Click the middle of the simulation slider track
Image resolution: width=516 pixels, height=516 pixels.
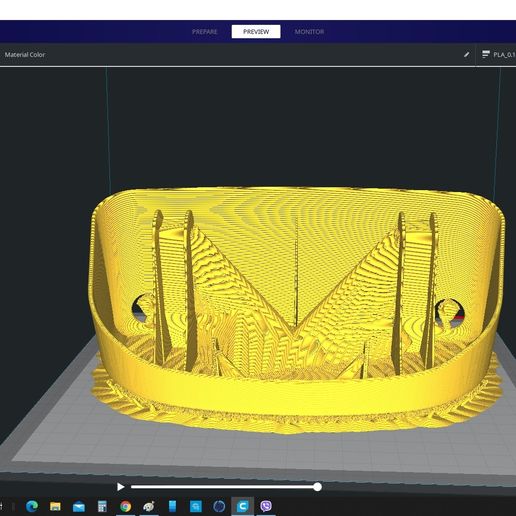[x=224, y=487]
